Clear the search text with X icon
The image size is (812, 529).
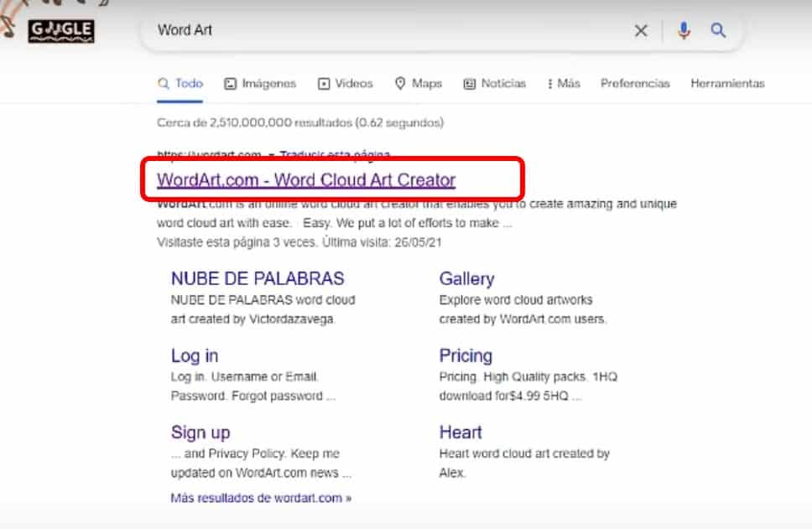(641, 31)
